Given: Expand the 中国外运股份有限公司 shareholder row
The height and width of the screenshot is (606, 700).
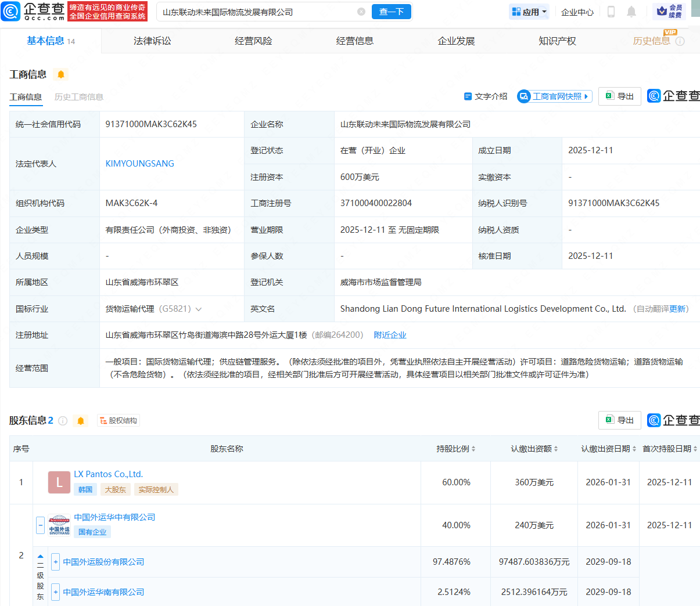Looking at the screenshot, I should (x=56, y=562).
